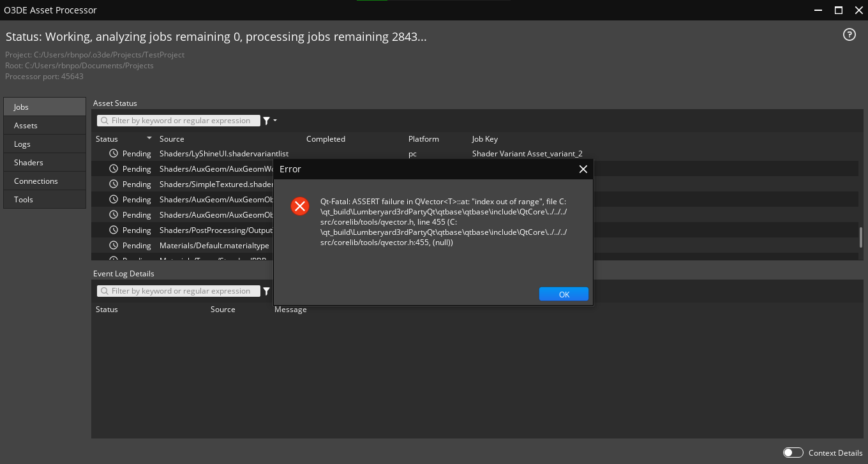
Task: Click OK in the Error dialog
Action: pos(564,294)
